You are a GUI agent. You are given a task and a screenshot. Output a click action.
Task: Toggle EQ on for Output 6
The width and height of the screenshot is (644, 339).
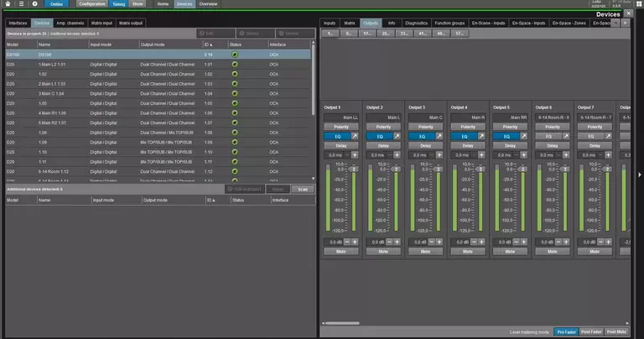point(546,135)
